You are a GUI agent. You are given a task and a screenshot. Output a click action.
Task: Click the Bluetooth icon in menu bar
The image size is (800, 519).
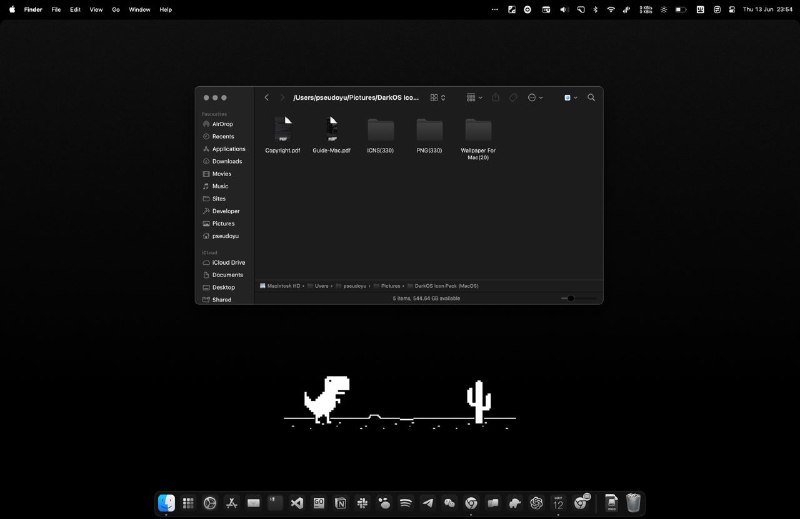(x=595, y=9)
